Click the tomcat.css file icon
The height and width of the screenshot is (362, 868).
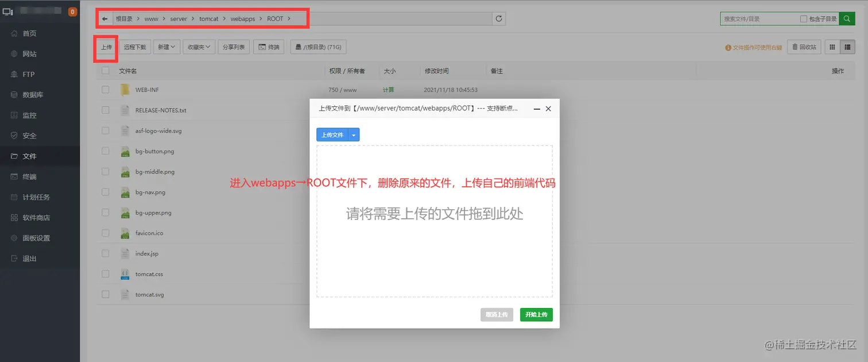(125, 274)
